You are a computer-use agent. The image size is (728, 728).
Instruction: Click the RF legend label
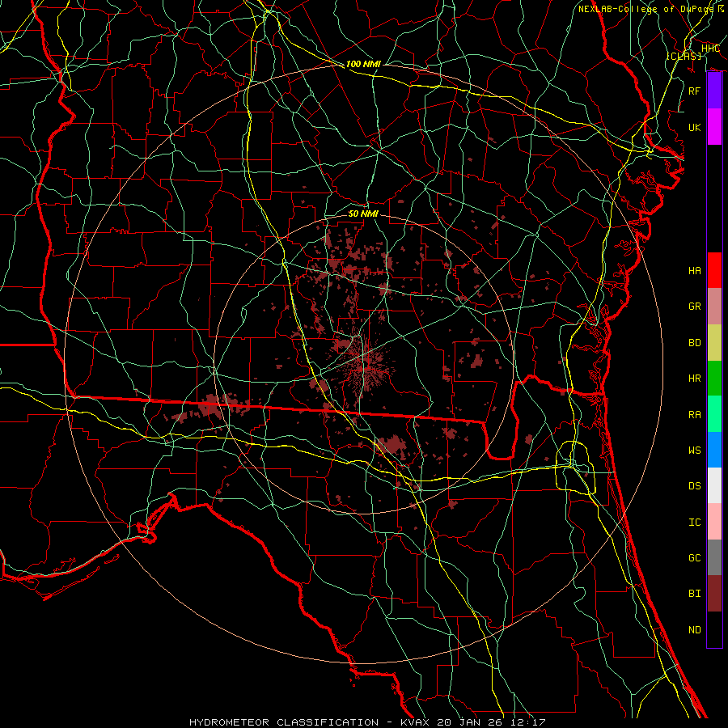pyautogui.click(x=694, y=91)
